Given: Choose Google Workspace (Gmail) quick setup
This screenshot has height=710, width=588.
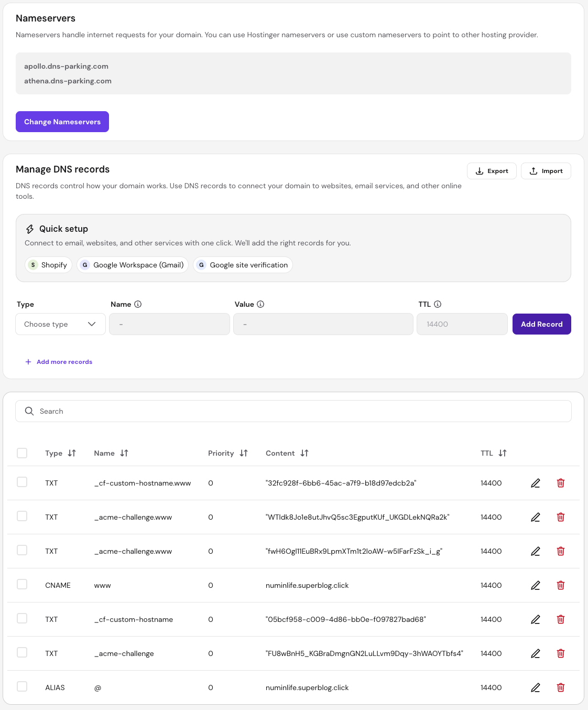Looking at the screenshot, I should pos(133,265).
